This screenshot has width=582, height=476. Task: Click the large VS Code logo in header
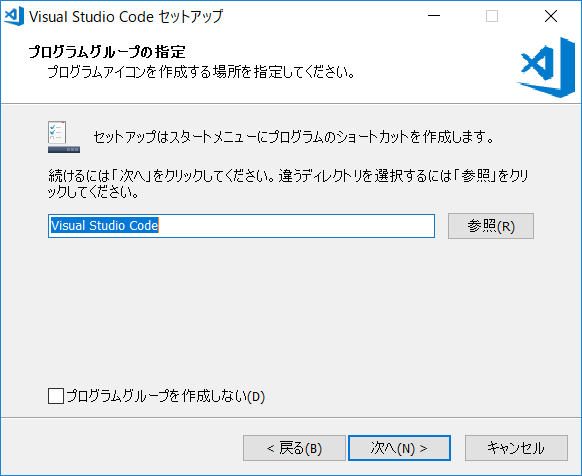click(x=546, y=68)
